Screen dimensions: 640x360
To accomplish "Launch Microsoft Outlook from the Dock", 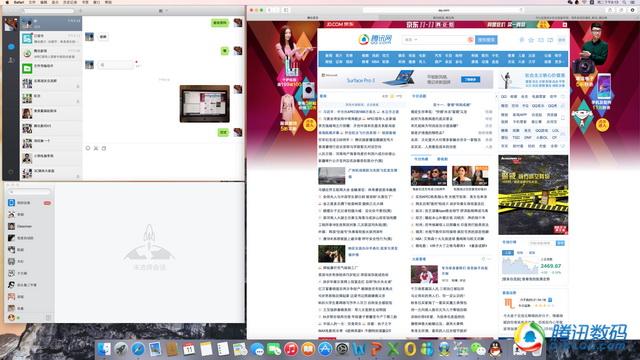I will [x=410, y=349].
